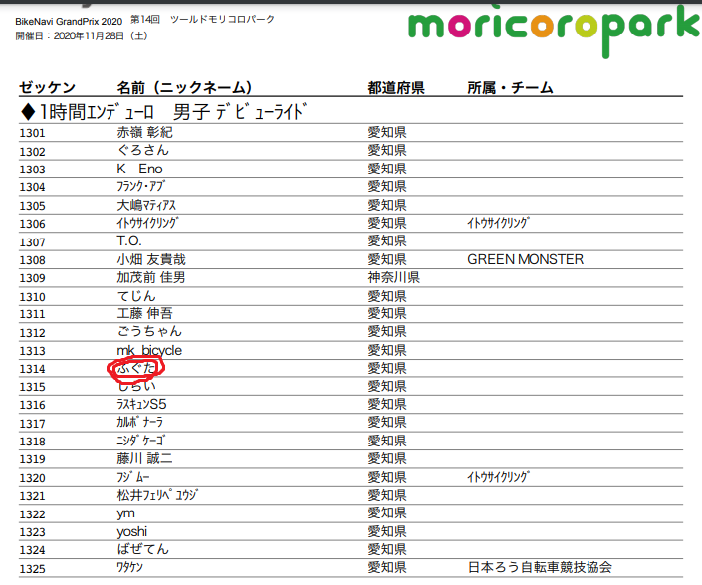Select the name ニシダ ケーゴ
The image size is (702, 585).
pyautogui.click(x=141, y=440)
